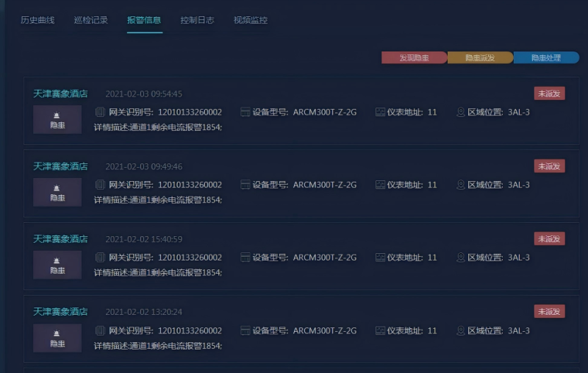The image size is (588, 373).
Task: Click gateway ID icon in 09:49:46 record
Action: [x=100, y=185]
